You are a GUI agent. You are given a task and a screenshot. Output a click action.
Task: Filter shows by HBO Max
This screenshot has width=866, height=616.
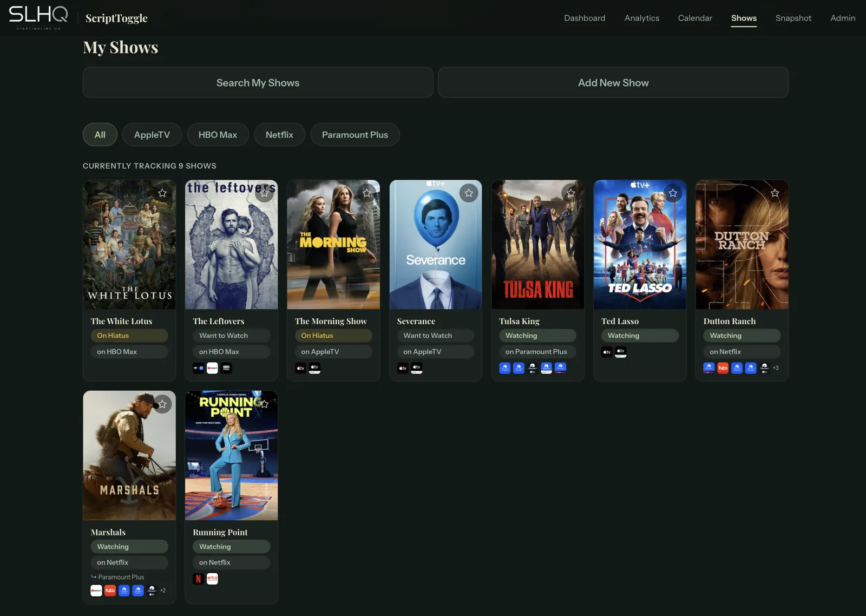[x=218, y=135]
